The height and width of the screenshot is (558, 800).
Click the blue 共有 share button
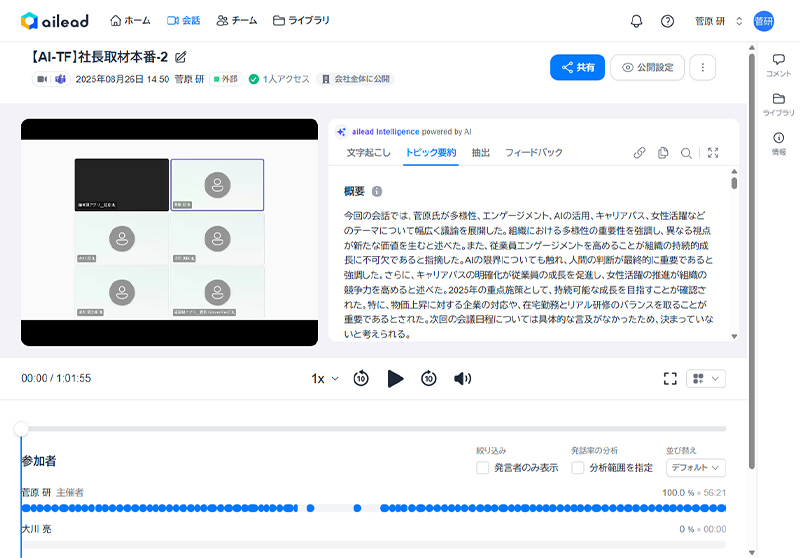(x=577, y=67)
